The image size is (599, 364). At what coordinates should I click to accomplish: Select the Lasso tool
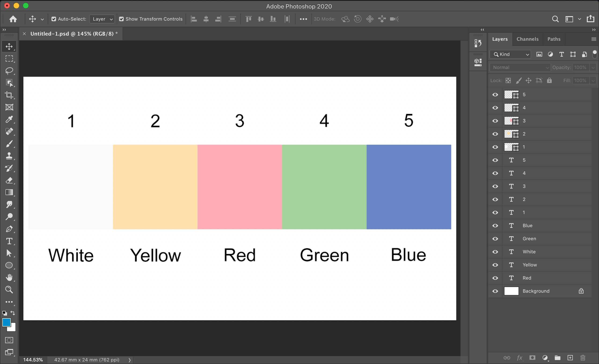tap(9, 71)
